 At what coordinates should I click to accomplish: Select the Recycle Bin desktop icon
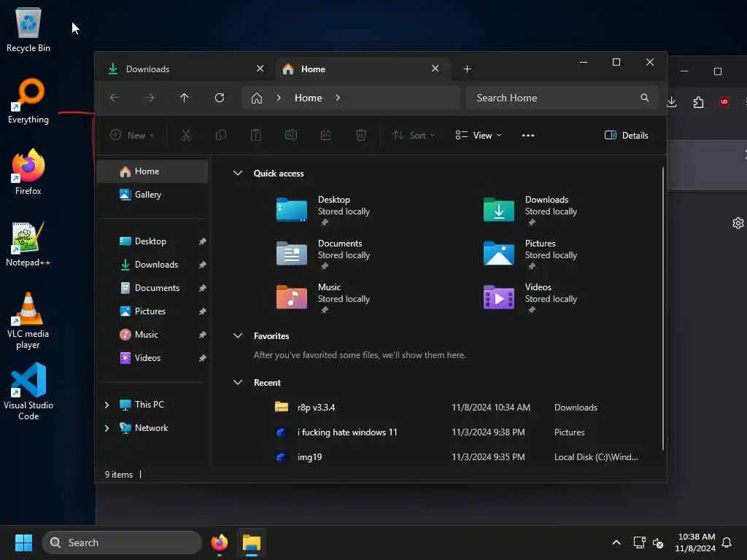click(x=28, y=29)
